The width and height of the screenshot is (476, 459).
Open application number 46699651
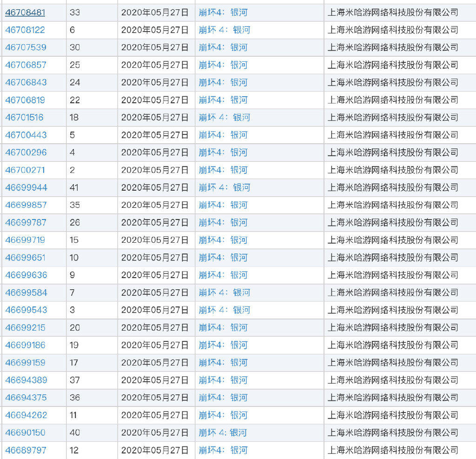tap(25, 258)
